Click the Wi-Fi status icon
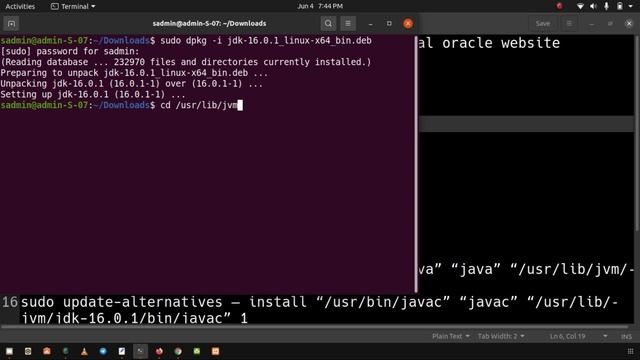 [580, 6]
